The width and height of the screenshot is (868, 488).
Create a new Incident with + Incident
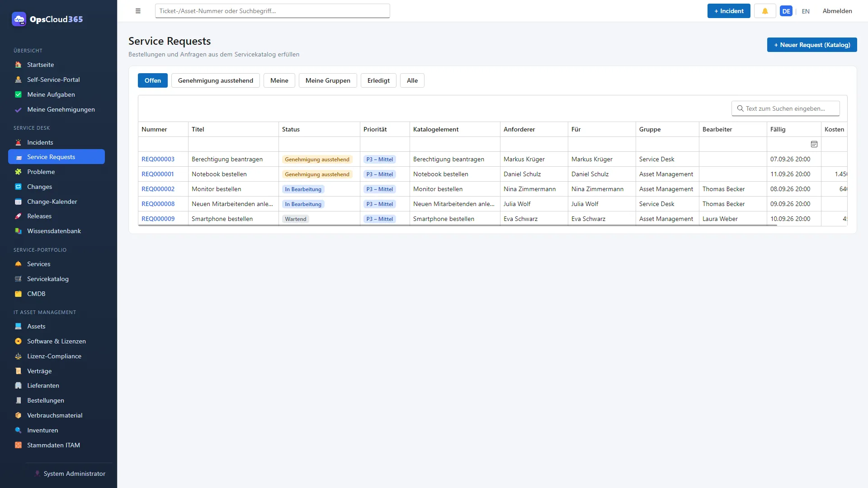pos(729,11)
